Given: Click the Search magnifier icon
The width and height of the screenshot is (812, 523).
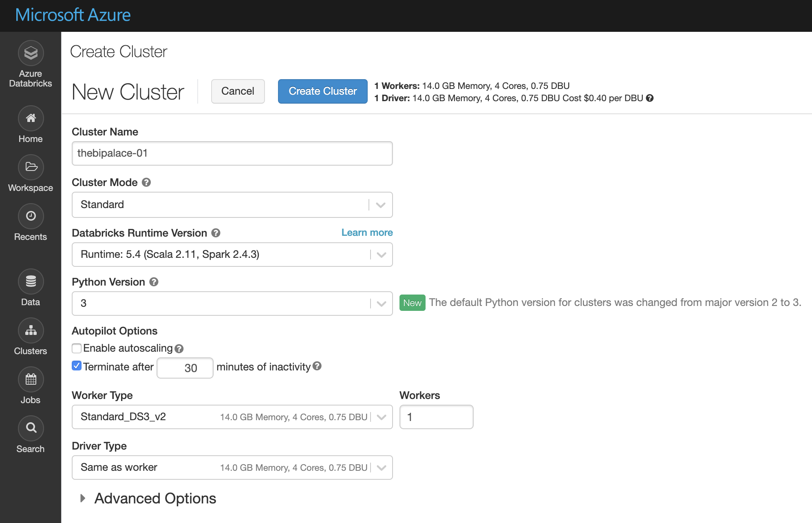Looking at the screenshot, I should (x=31, y=428).
